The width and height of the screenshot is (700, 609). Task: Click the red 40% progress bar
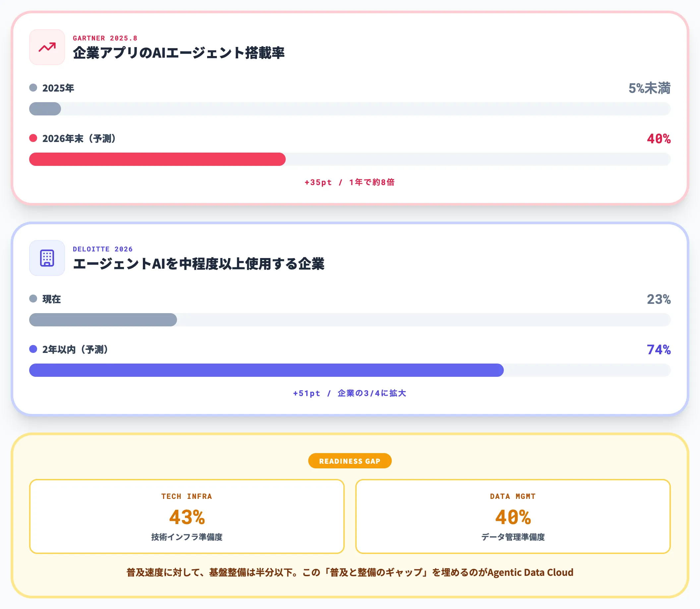click(157, 159)
